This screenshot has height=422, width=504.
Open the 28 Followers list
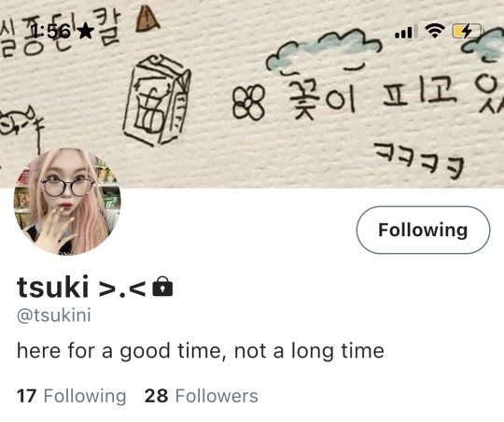(202, 396)
